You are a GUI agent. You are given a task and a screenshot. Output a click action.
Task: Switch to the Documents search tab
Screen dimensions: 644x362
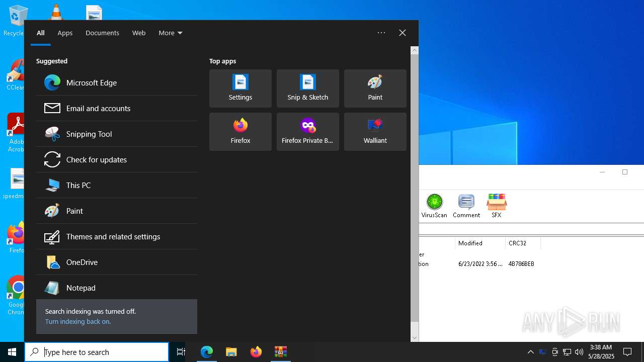(102, 33)
